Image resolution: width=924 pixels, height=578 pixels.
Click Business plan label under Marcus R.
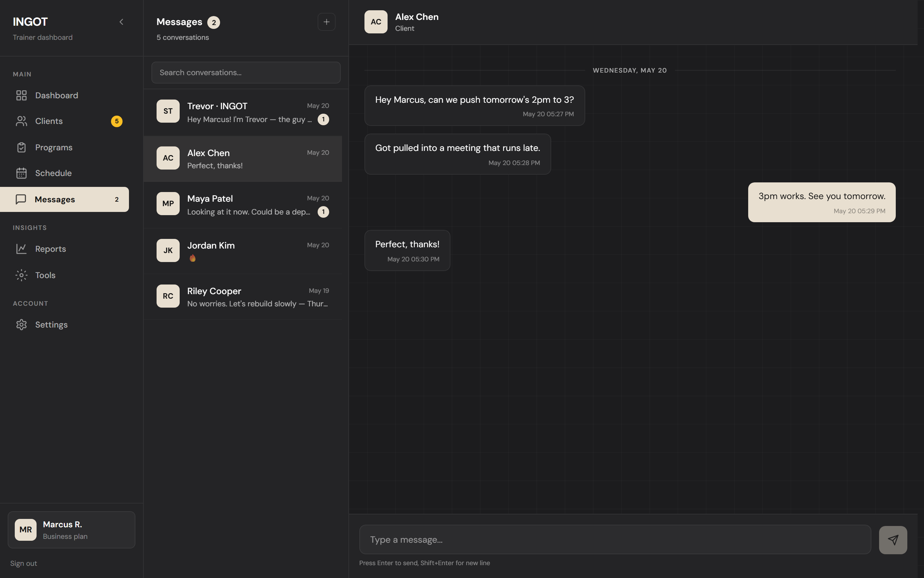pos(65,536)
